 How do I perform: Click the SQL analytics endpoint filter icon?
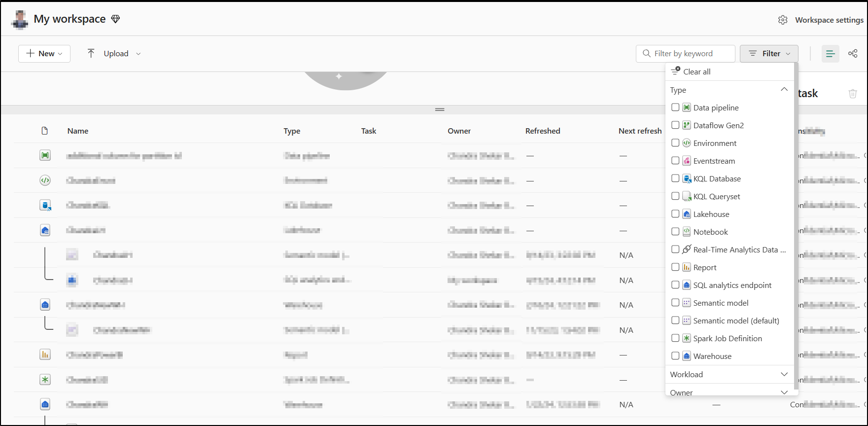pos(687,285)
